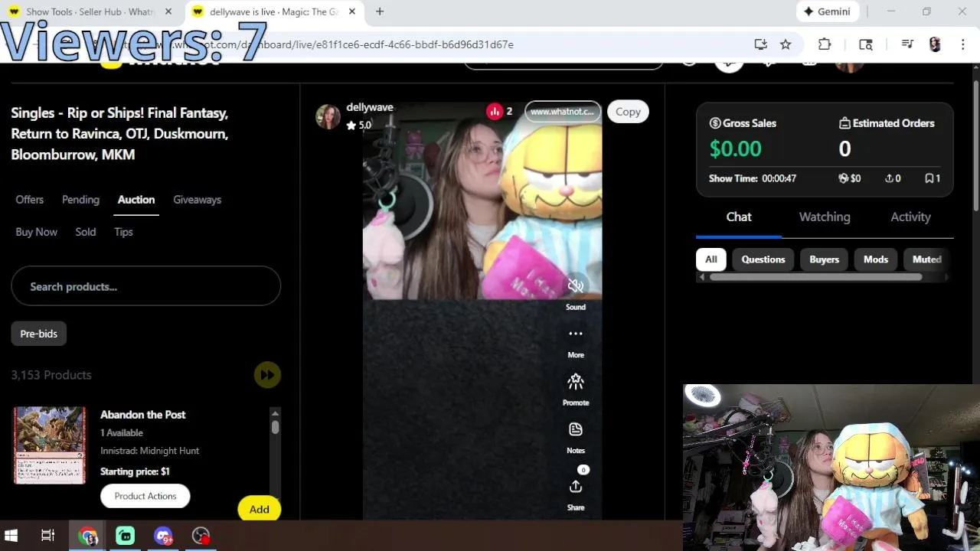980x551 pixels.
Task: Open the Windows Start menu
Action: [x=11, y=536]
